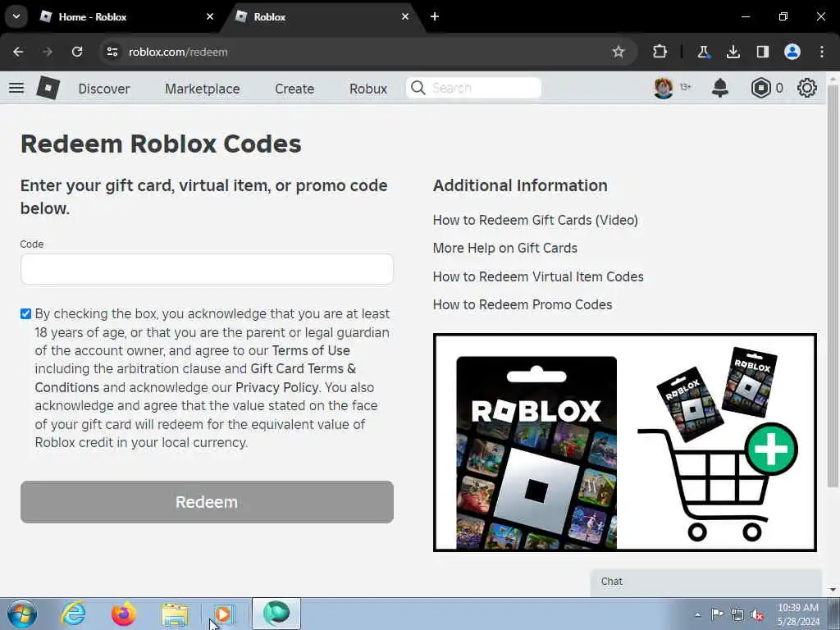Select the Roblox redeem tab
The height and width of the screenshot is (630, 840).
coord(322,16)
